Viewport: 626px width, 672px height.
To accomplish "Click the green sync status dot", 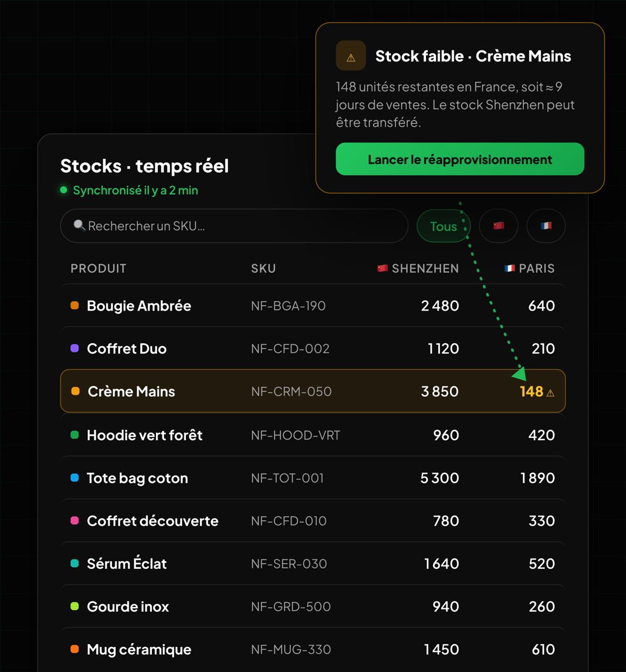I will [64, 190].
